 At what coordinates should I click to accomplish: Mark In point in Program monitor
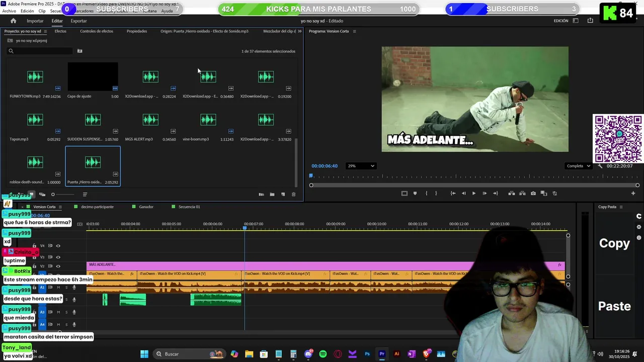point(426,193)
